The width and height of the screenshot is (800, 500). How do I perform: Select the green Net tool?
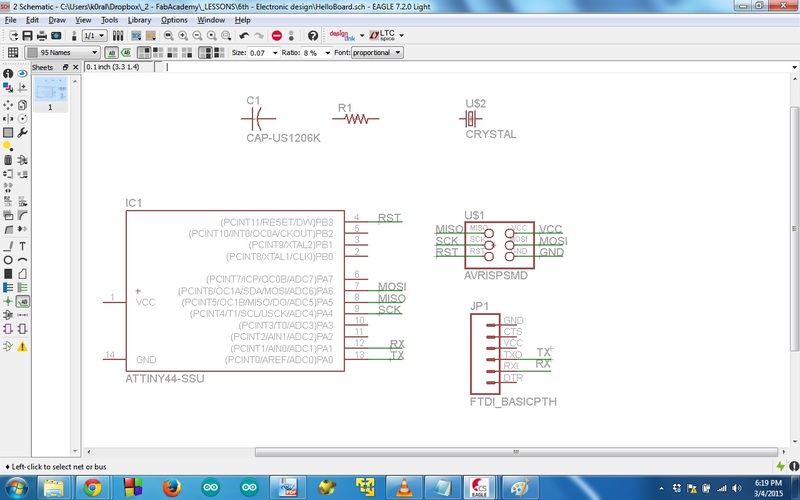(22, 288)
